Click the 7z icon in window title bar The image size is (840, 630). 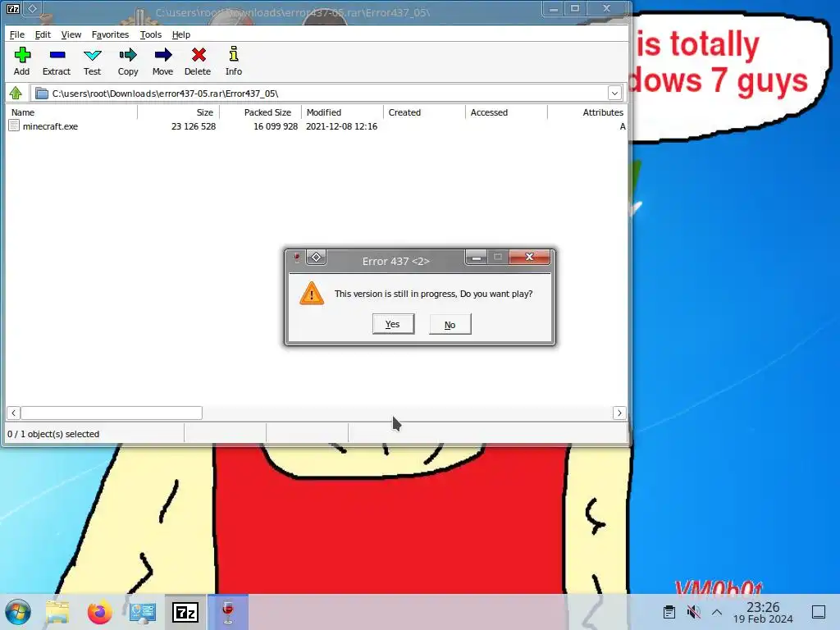tap(13, 8)
